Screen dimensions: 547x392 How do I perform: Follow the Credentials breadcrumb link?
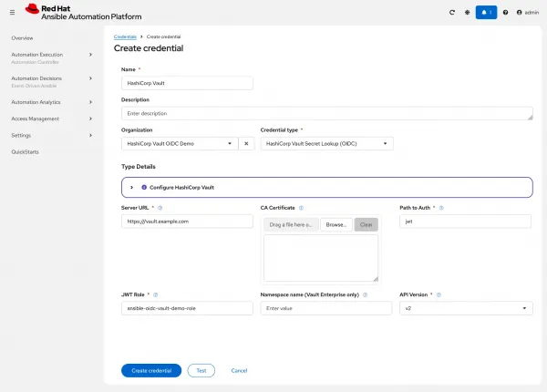pyautogui.click(x=125, y=36)
